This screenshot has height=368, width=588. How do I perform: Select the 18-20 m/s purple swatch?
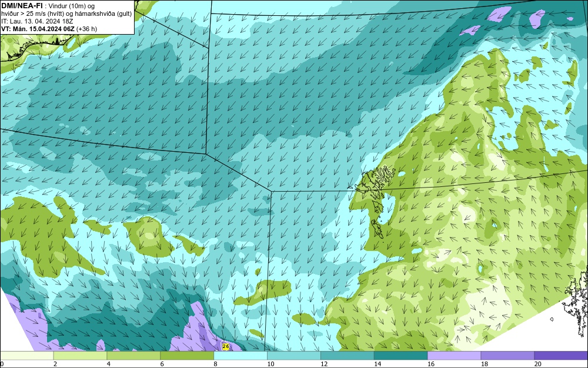tap(508, 356)
